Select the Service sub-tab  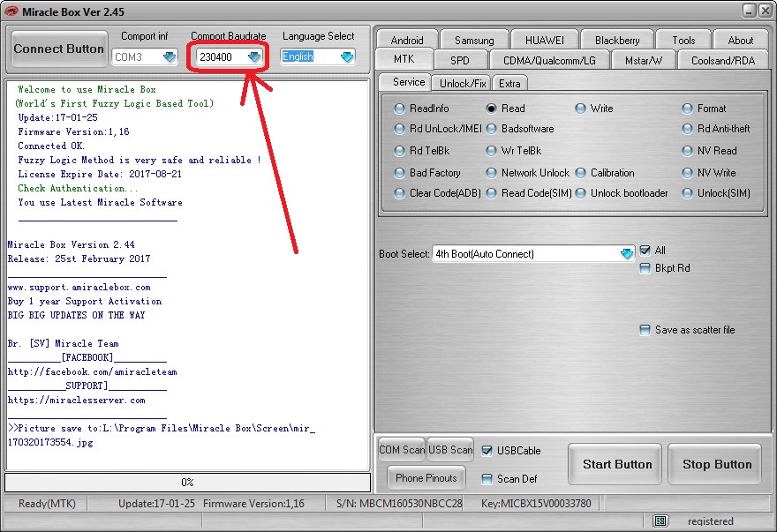pos(408,82)
